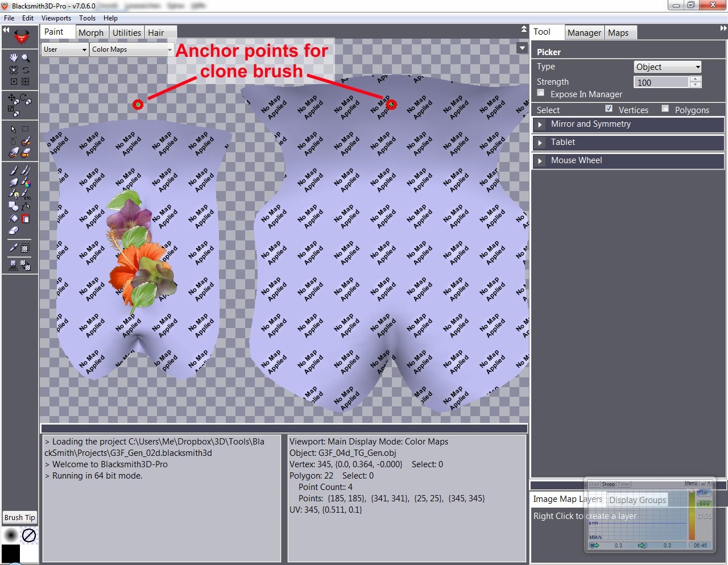Select the lasso selection tool
This screenshot has height=565, width=728.
[14, 141]
